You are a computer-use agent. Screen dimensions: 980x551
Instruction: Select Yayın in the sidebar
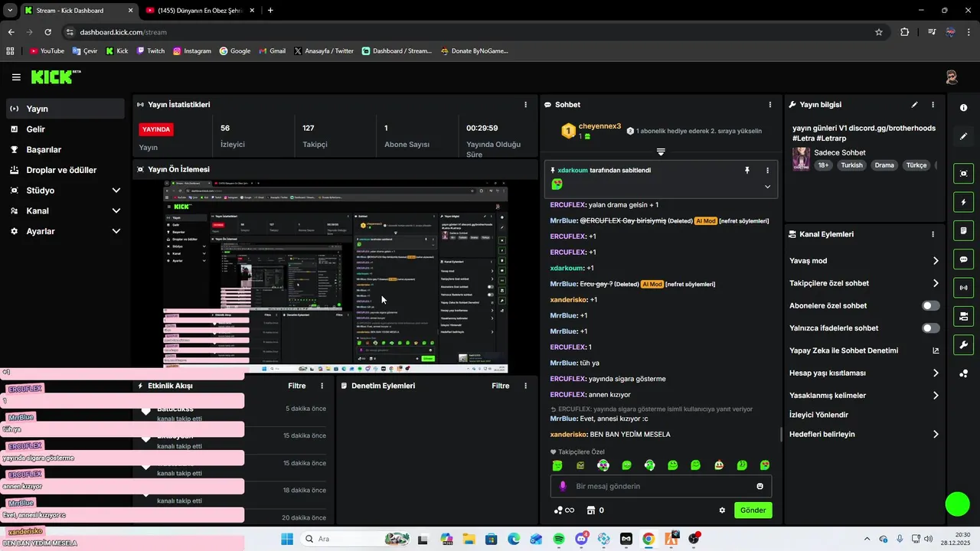click(65, 109)
